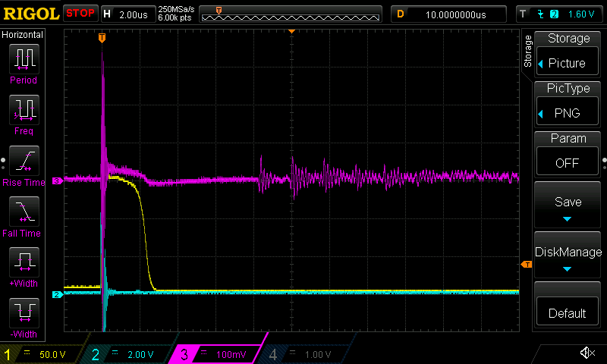Open the Storage Picture type selector
The image size is (607, 364).
click(x=568, y=63)
